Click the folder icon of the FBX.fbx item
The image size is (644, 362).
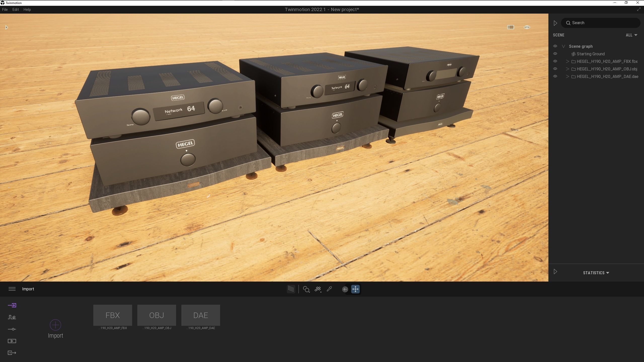point(574,62)
